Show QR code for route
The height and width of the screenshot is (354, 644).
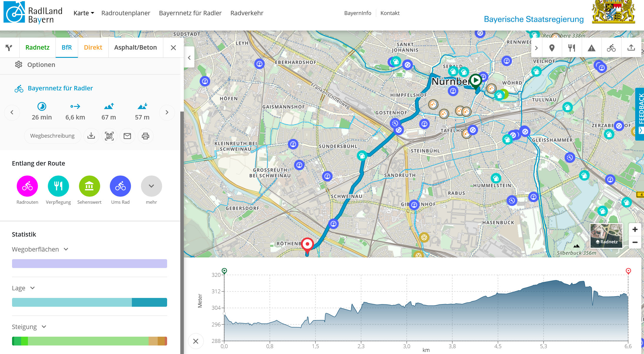[109, 136]
